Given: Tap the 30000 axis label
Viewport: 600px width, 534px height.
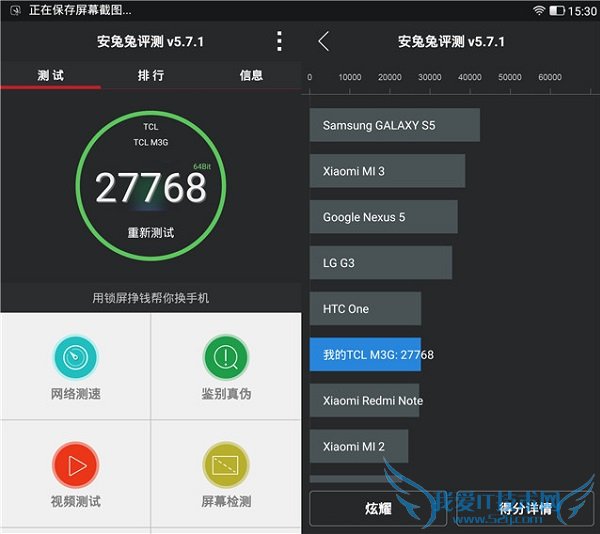Looking at the screenshot, I should coord(430,77).
